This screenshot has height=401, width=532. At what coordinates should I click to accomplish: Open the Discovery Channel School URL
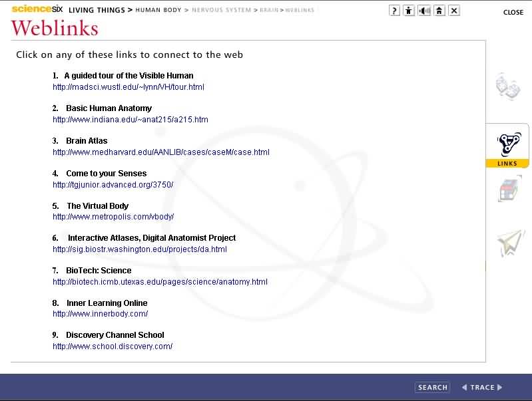pos(113,346)
